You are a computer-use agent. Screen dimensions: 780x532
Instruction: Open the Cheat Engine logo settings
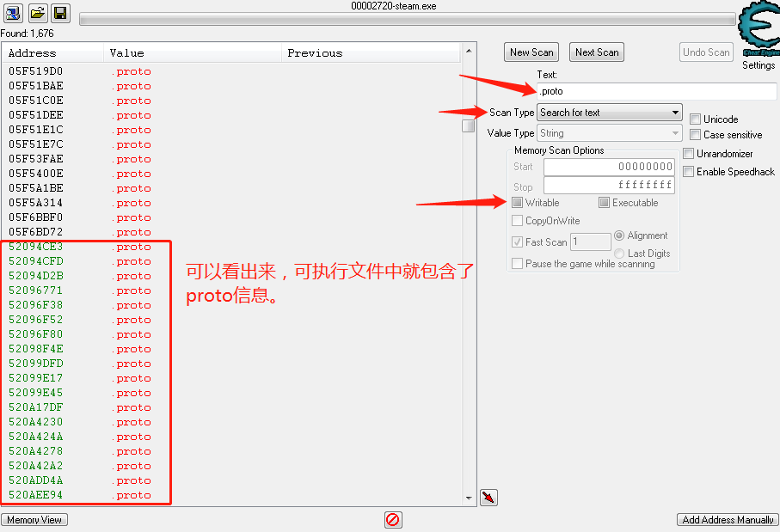point(759,28)
